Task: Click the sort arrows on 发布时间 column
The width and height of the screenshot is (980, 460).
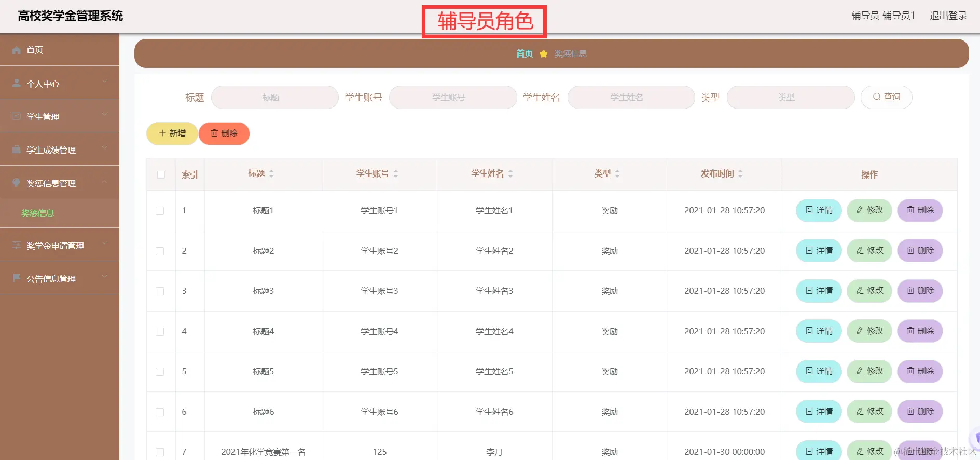Action: click(740, 174)
